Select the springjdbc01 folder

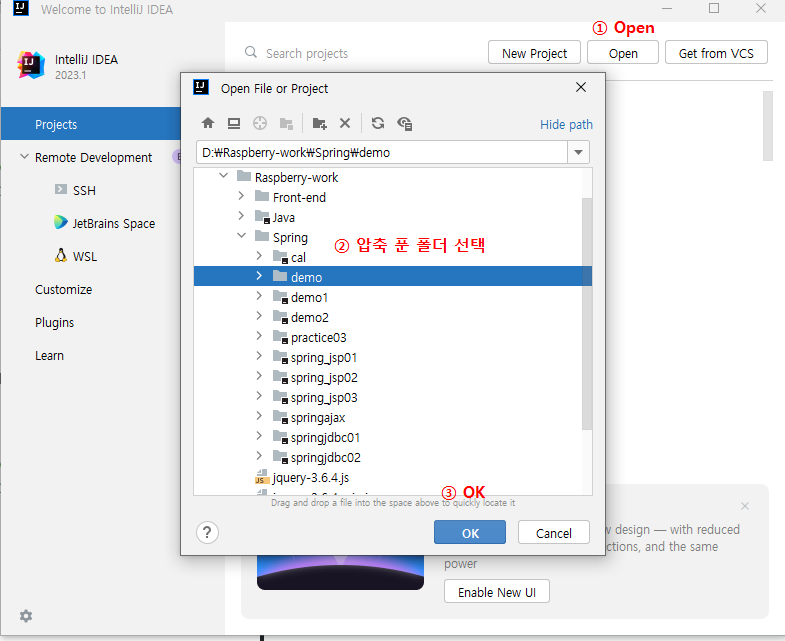(325, 438)
